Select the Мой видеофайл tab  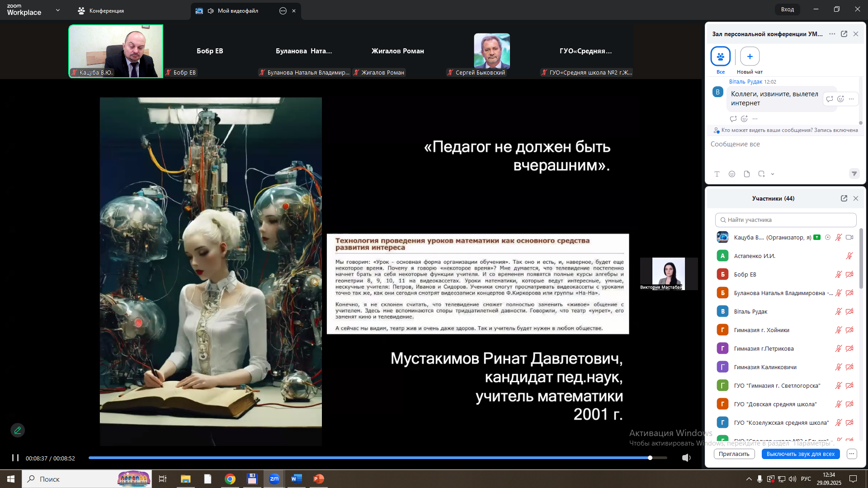click(237, 11)
